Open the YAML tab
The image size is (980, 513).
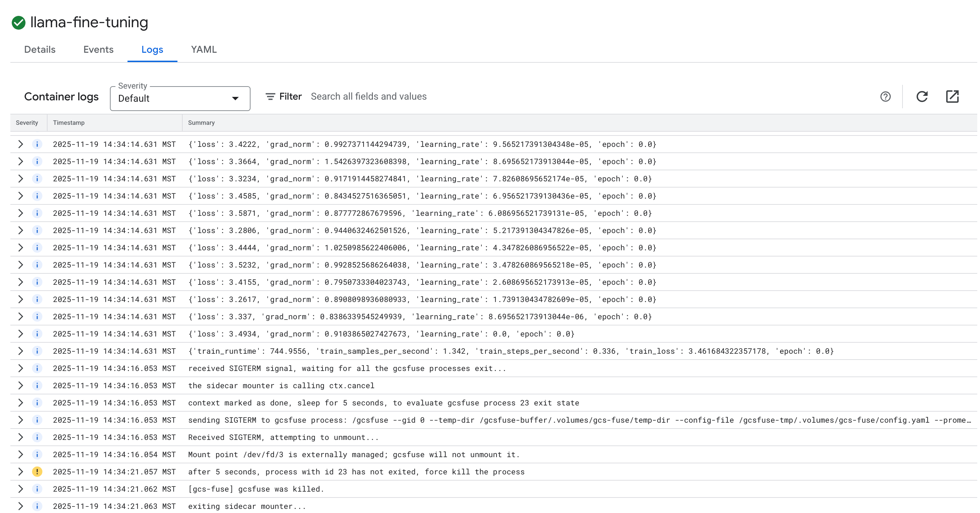click(204, 50)
